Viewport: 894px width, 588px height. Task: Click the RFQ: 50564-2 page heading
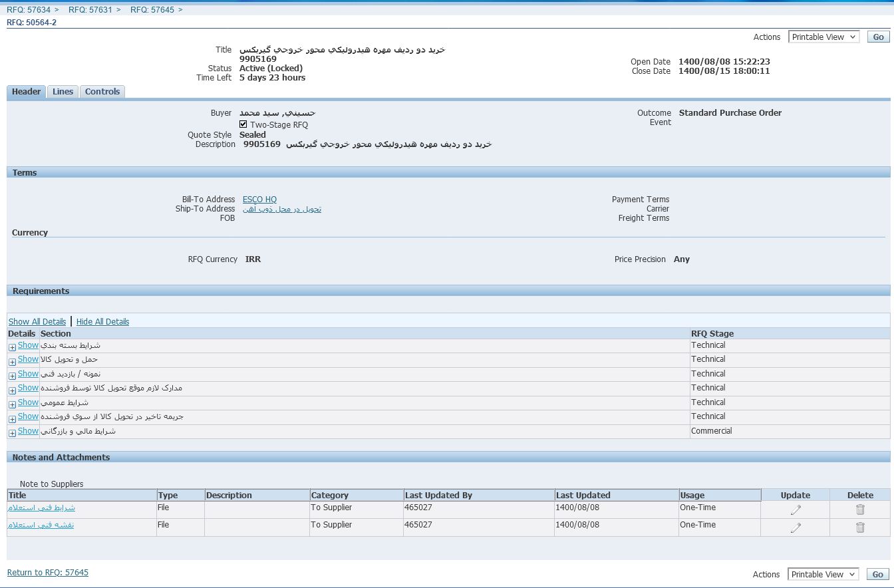(32, 23)
